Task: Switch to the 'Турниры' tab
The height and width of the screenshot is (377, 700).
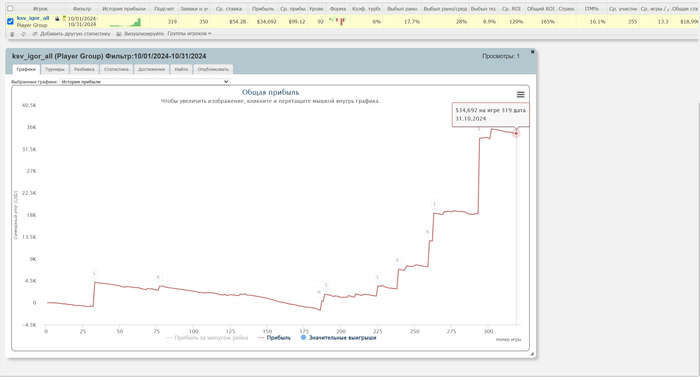Action: click(55, 69)
